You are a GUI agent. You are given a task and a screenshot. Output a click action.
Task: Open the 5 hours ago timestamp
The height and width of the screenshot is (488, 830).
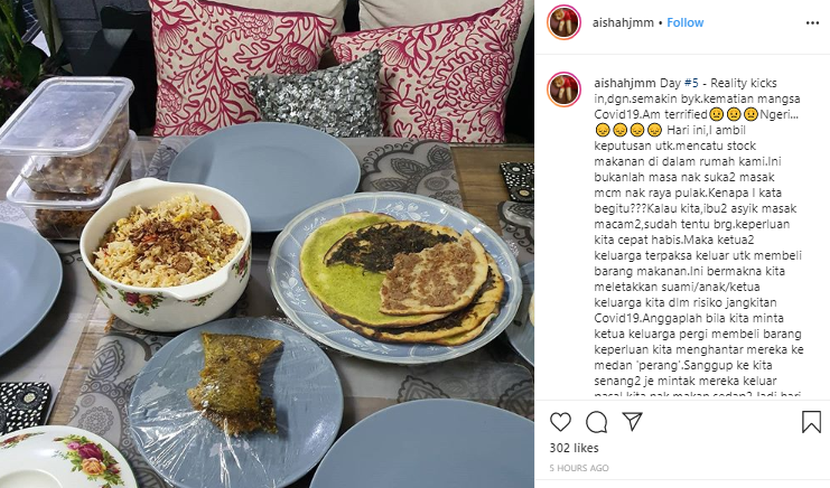coord(579,468)
